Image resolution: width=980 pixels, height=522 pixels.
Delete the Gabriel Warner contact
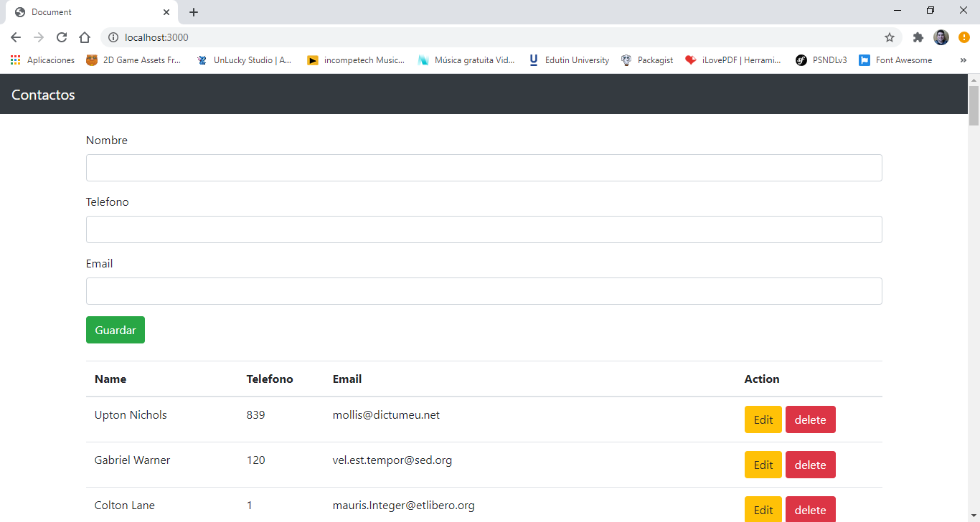pyautogui.click(x=810, y=465)
